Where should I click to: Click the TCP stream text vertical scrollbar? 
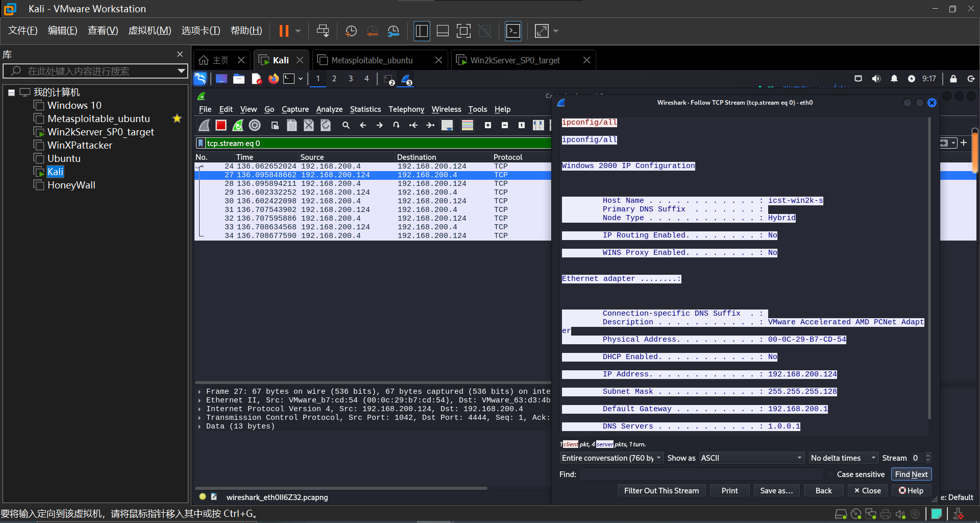click(x=929, y=268)
